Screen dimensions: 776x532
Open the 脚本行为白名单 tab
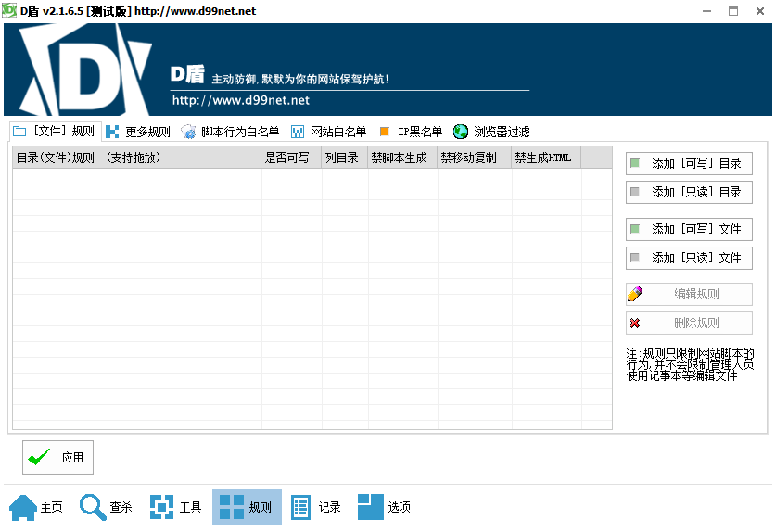(230, 132)
